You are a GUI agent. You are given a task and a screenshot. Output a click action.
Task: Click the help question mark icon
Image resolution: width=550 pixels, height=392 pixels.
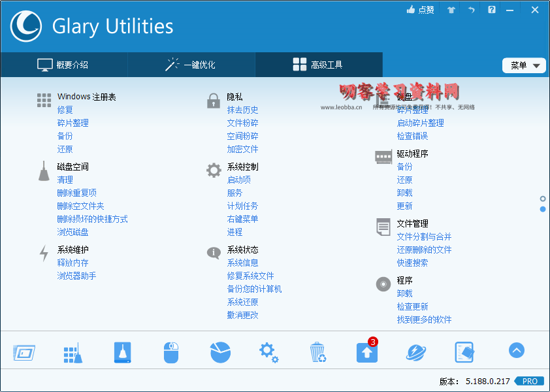point(491,10)
